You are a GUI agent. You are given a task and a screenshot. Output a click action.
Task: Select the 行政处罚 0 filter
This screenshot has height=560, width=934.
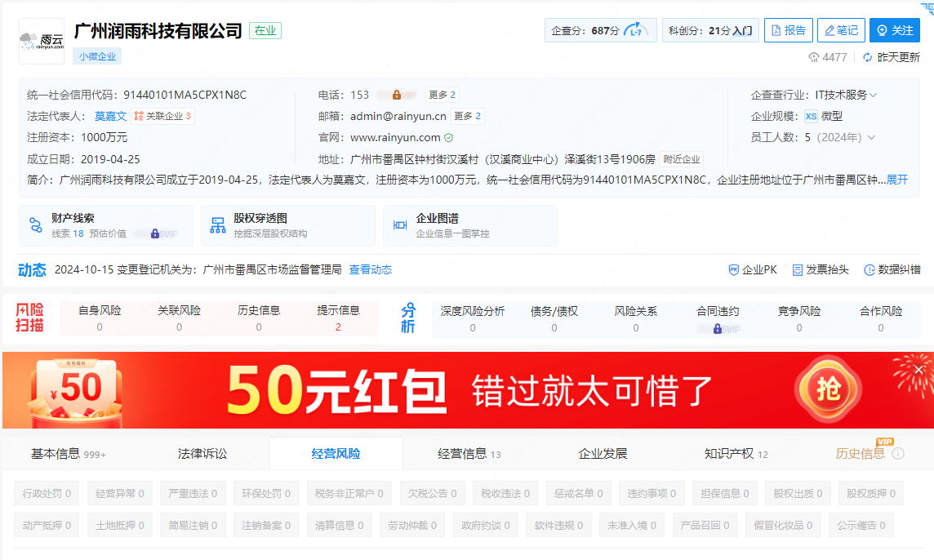[47, 493]
